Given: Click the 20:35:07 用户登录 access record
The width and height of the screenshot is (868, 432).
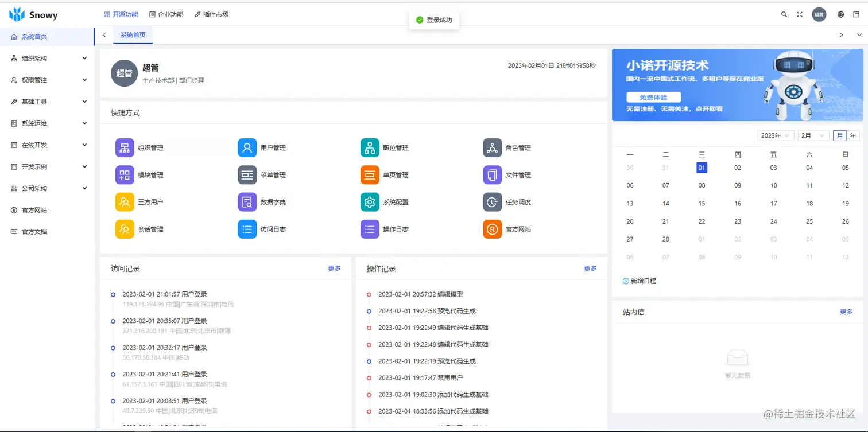Looking at the screenshot, I should 164,321.
